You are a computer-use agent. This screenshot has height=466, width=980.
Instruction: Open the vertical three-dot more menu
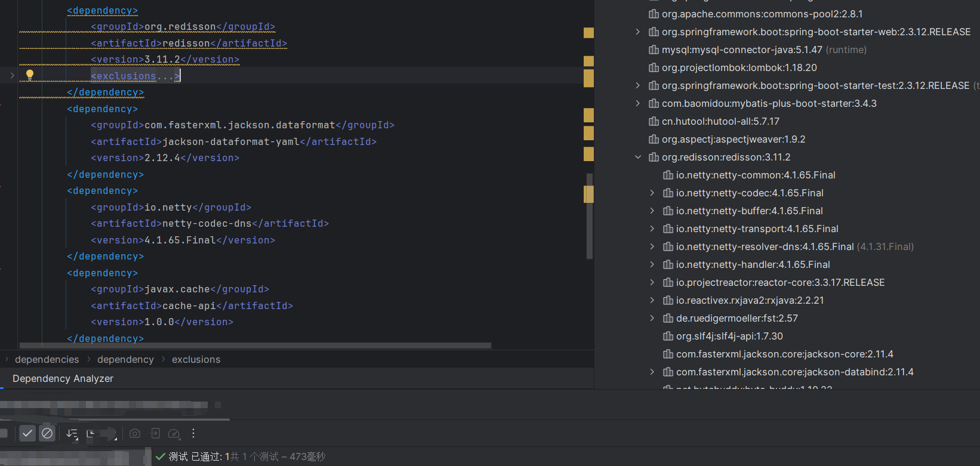click(193, 434)
